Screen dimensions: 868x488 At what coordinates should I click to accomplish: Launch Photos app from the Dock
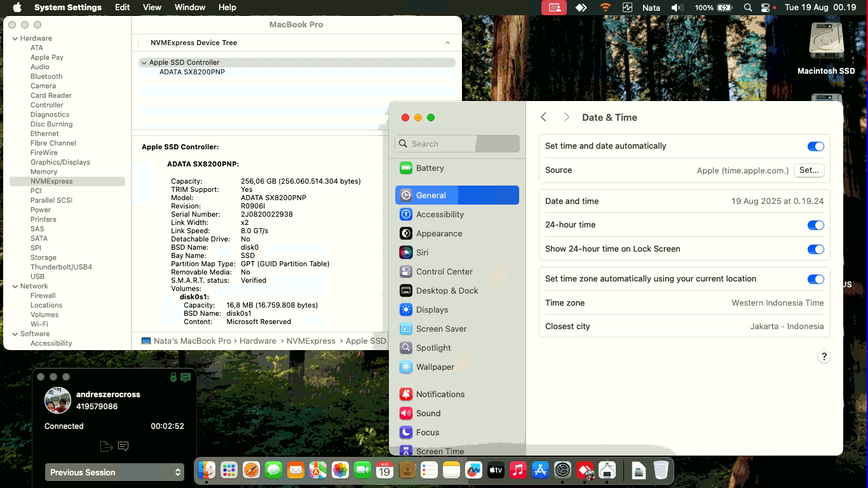click(x=340, y=470)
